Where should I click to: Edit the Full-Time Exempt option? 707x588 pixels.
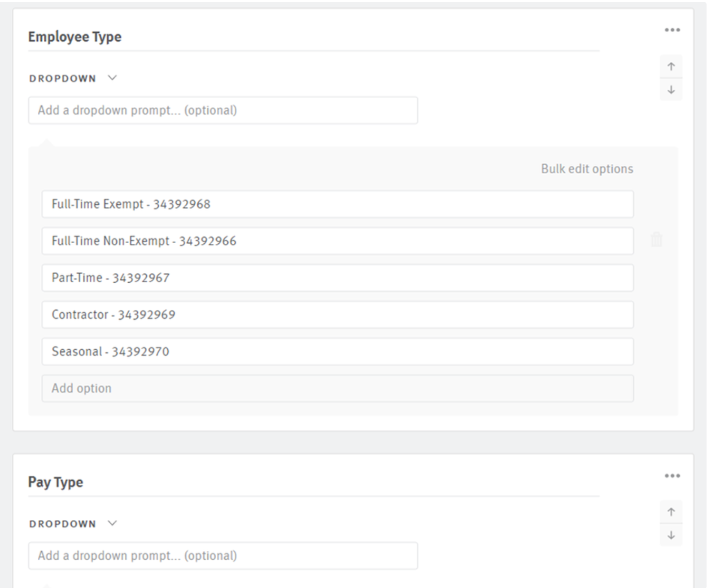(337, 204)
